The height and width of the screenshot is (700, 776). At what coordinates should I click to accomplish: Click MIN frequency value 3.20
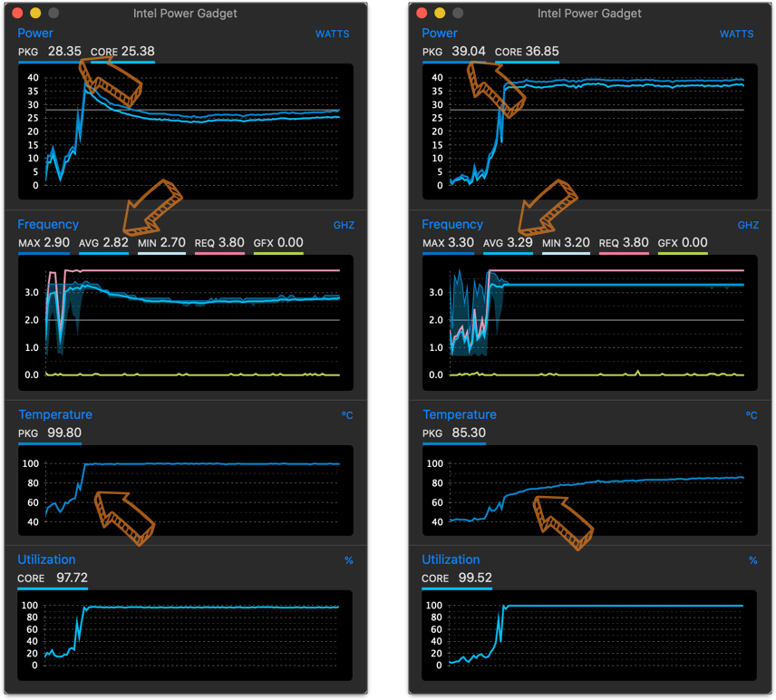pyautogui.click(x=577, y=243)
